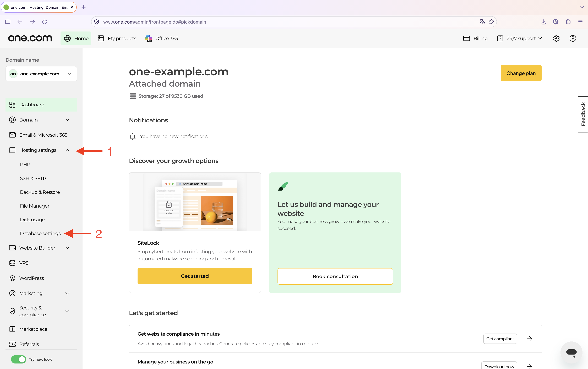Open the user profile icon
Screen dimensions: 588x369
[x=573, y=38]
